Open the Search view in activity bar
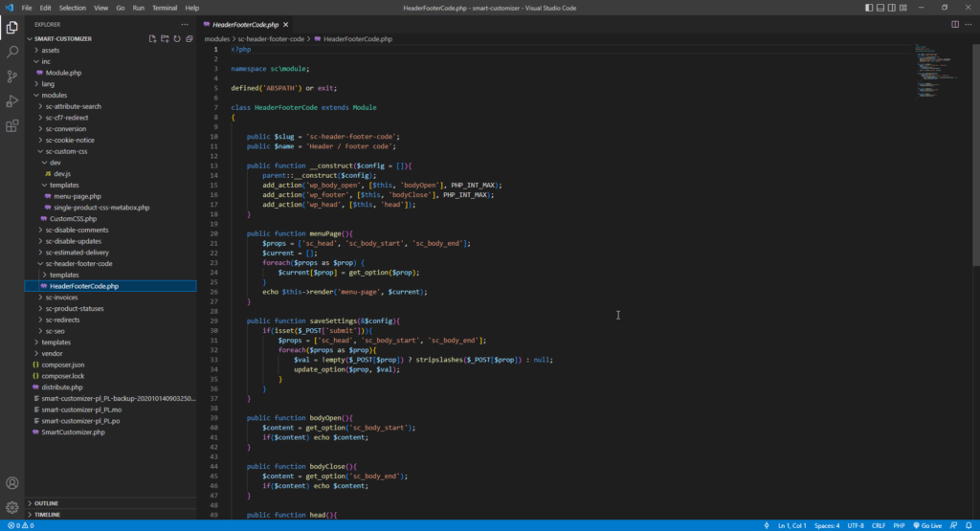 pyautogui.click(x=11, y=52)
